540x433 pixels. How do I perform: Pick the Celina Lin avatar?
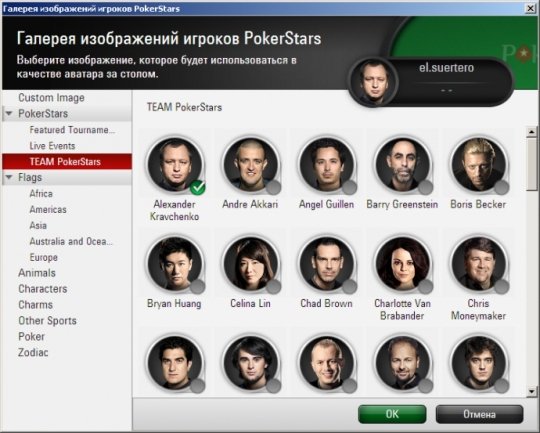250,264
